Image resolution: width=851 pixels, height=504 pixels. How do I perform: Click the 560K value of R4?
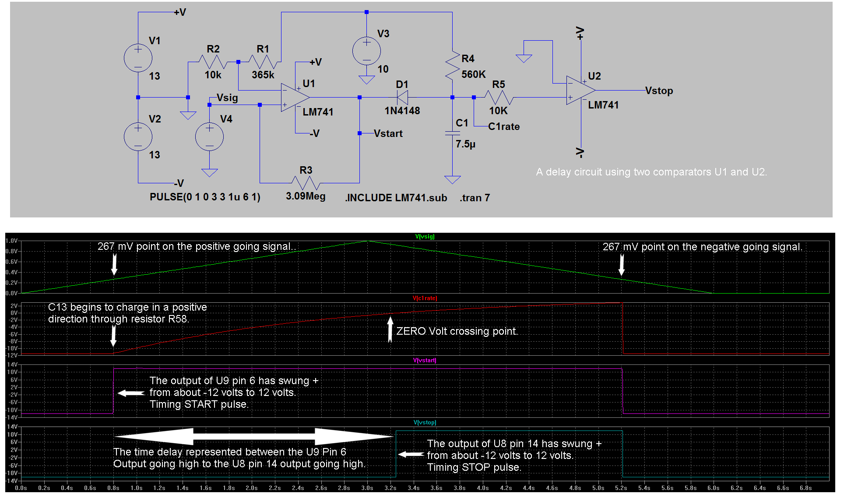click(x=474, y=74)
